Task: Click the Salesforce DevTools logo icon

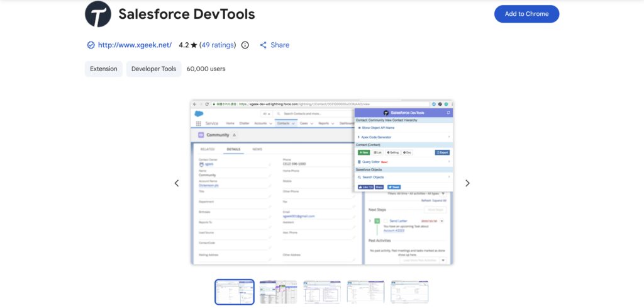Action: tap(98, 14)
